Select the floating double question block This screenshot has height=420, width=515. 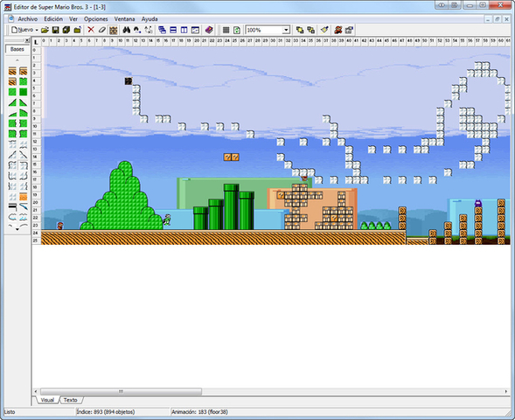coord(231,157)
